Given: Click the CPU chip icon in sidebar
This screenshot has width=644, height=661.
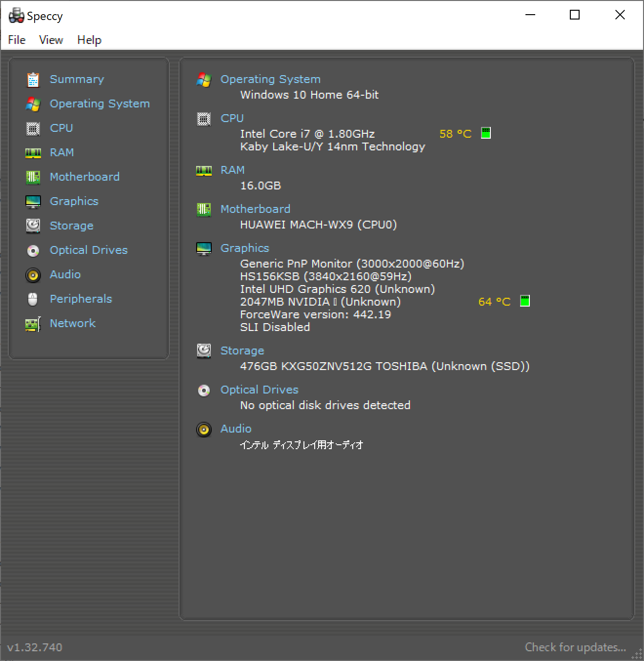Looking at the screenshot, I should 33,128.
